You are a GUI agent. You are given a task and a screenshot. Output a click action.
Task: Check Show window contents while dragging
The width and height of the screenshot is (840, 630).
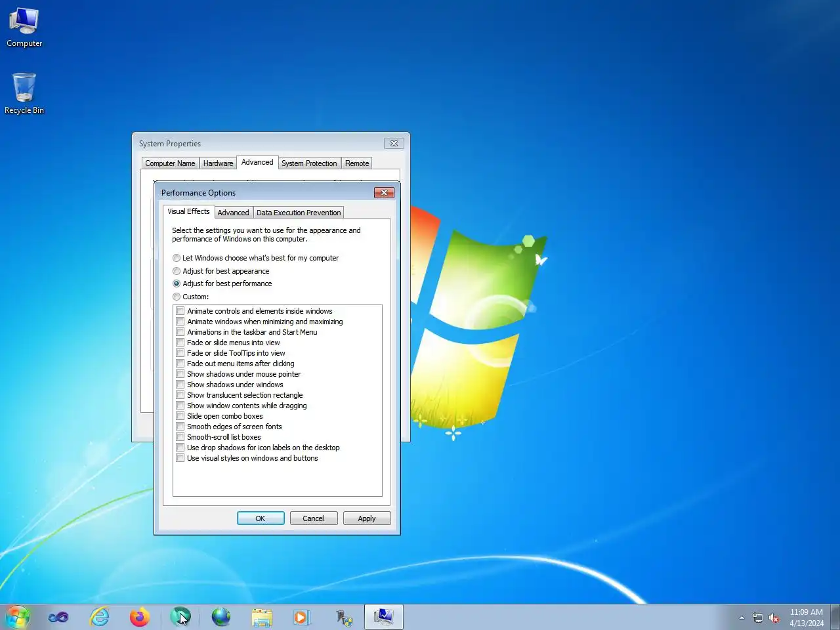point(180,406)
